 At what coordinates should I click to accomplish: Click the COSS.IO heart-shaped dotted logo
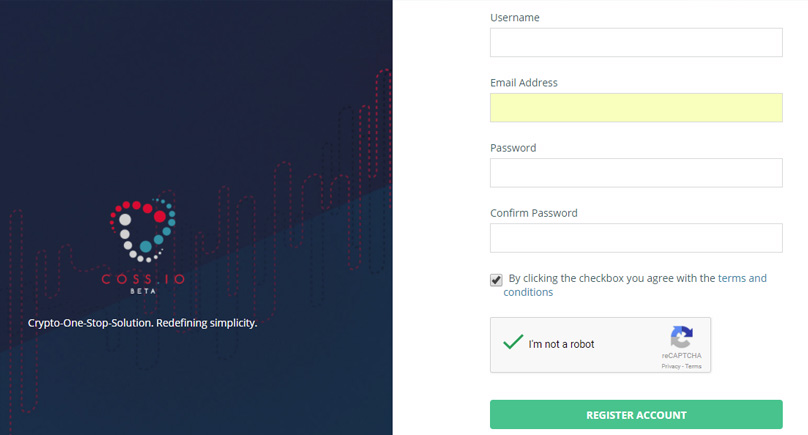(143, 230)
